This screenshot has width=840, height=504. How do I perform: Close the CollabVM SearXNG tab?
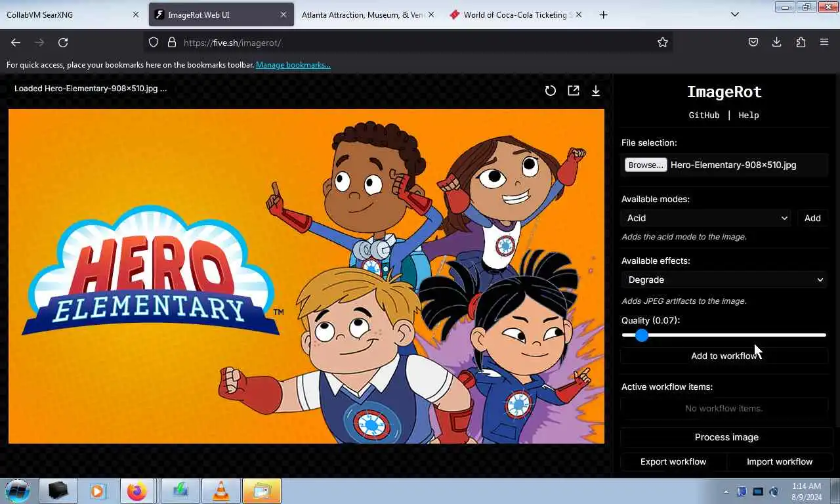point(136,14)
